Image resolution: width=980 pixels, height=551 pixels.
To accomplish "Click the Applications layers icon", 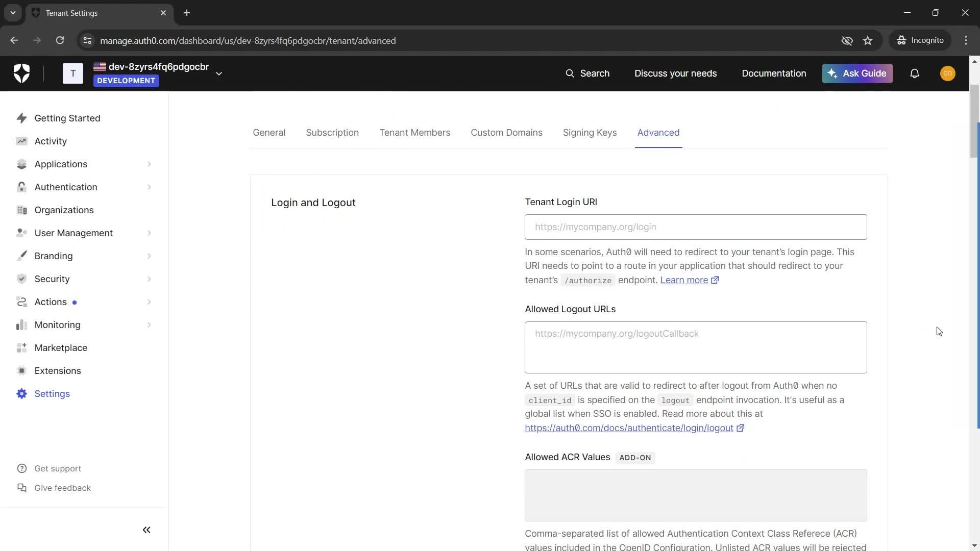I will click(21, 164).
